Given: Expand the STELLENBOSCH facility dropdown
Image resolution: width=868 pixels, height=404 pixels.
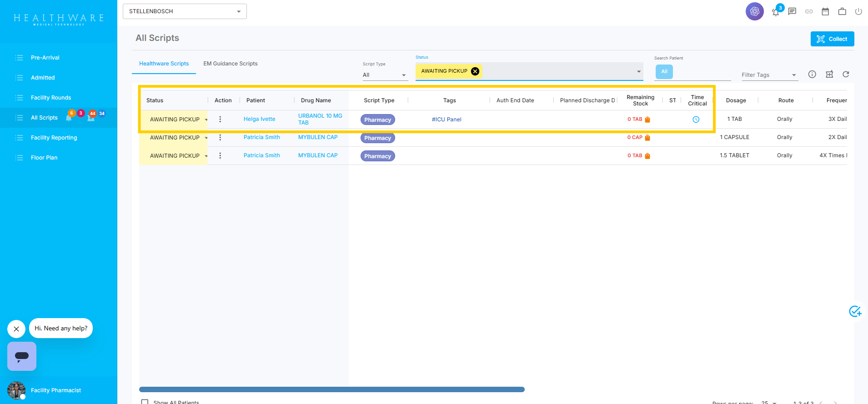Looking at the screenshot, I should [185, 11].
